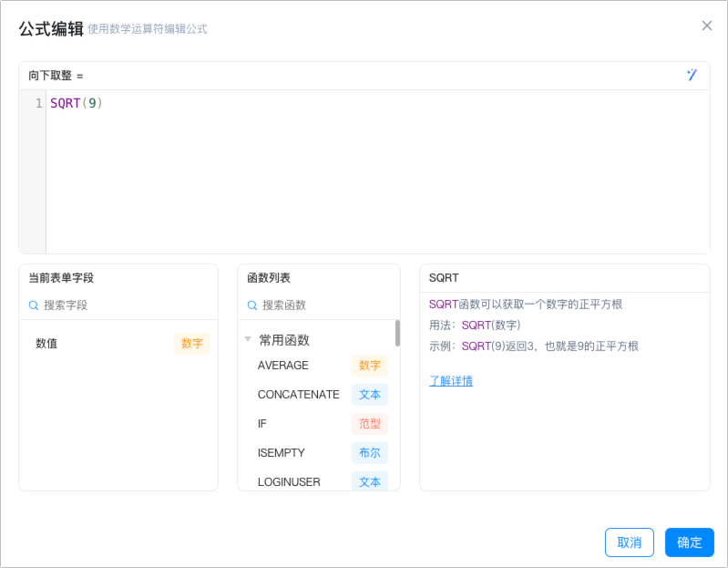
Task: Click the 范型 tag beside IF
Action: [x=370, y=424]
